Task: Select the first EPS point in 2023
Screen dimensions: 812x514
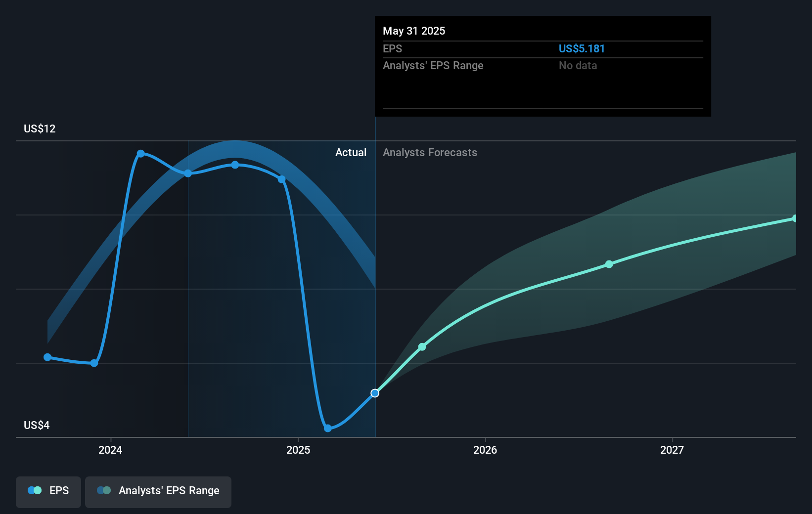Action: [47, 357]
